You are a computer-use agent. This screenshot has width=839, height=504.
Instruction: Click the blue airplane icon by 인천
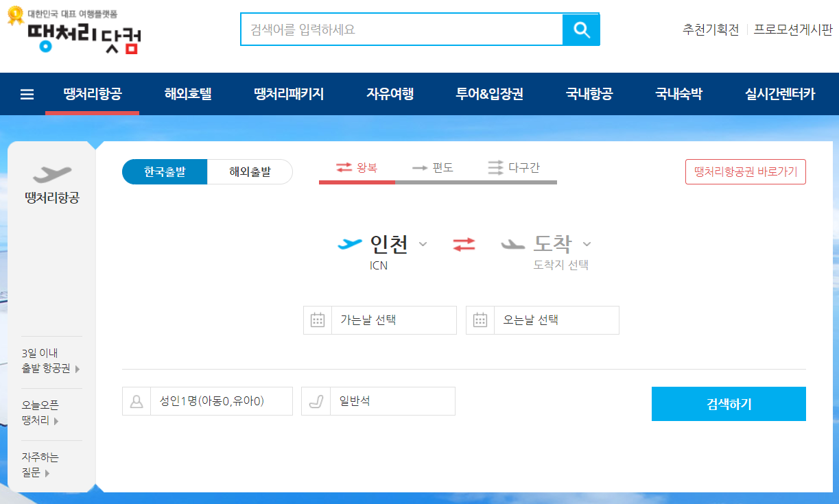point(350,243)
